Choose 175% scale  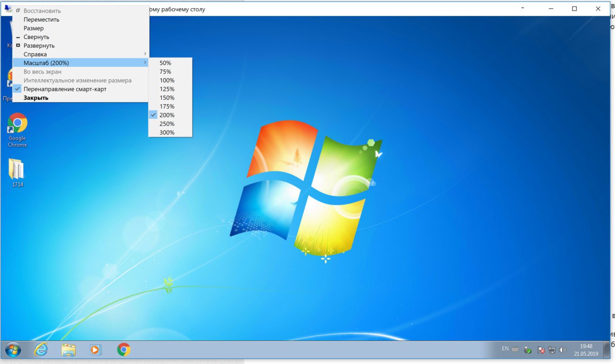click(x=170, y=106)
